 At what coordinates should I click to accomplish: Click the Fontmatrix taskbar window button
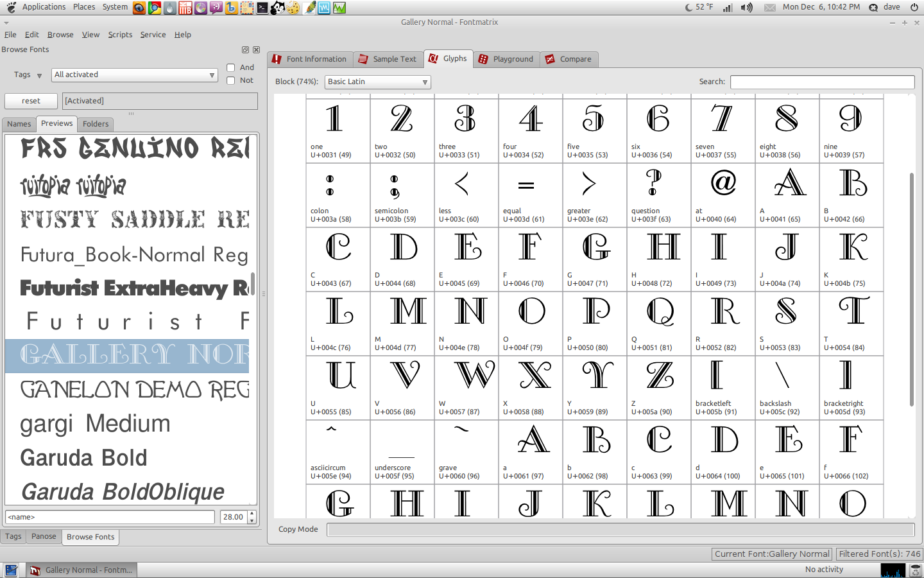pyautogui.click(x=82, y=570)
